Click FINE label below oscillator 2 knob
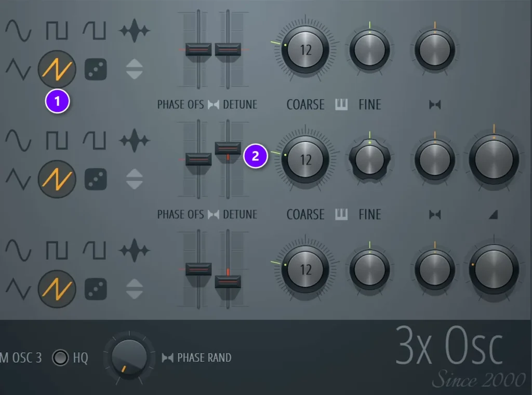This screenshot has width=532, height=395. click(x=370, y=214)
